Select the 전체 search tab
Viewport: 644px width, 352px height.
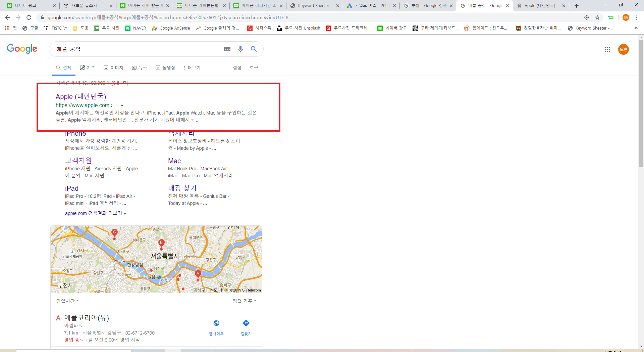point(64,68)
